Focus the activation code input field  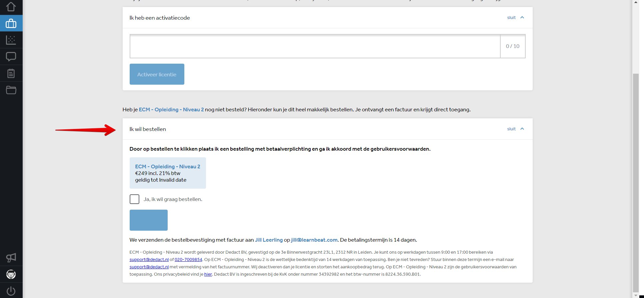point(315,46)
